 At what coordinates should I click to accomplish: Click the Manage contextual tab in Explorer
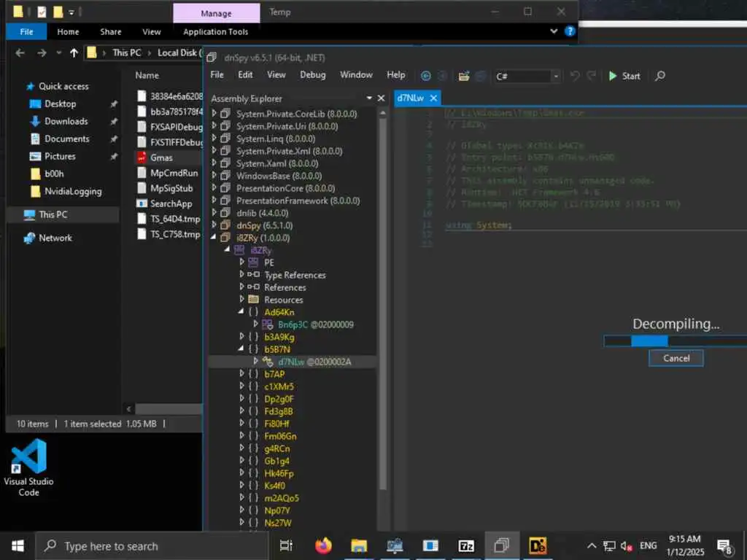pyautogui.click(x=216, y=13)
